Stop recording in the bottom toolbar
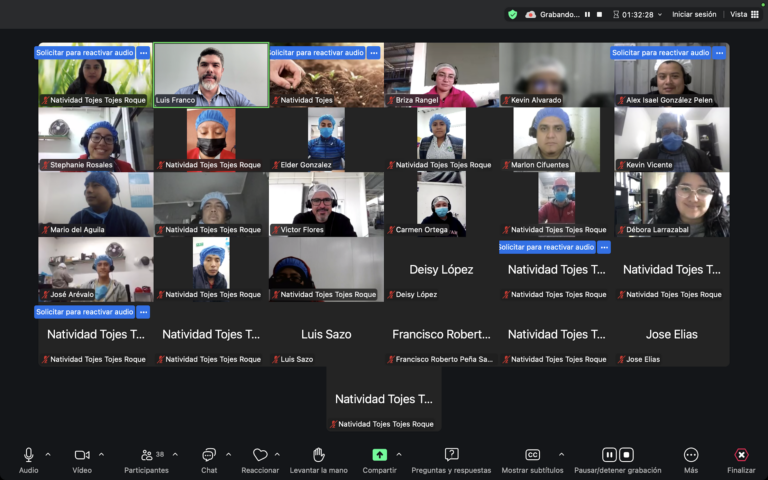 click(626, 455)
